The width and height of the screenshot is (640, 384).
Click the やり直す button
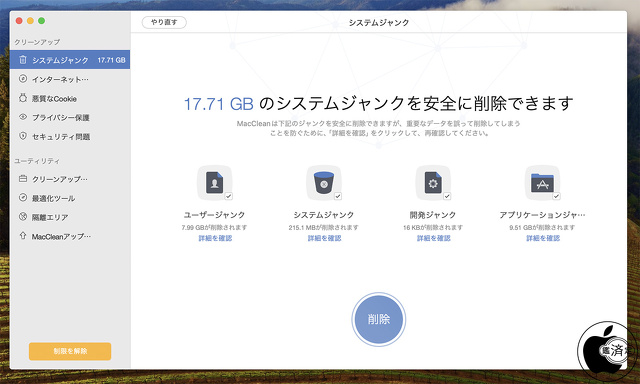pos(164,22)
